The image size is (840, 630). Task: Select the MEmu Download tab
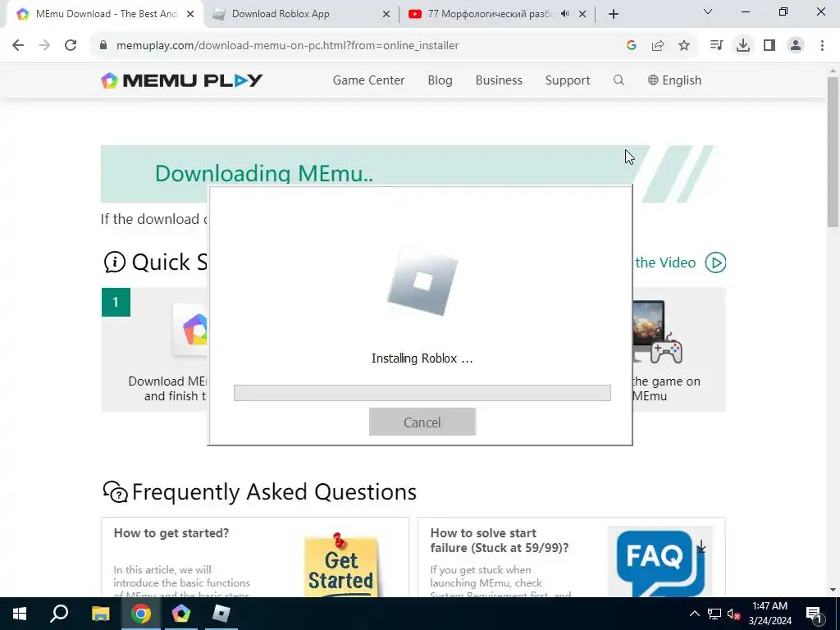[104, 14]
